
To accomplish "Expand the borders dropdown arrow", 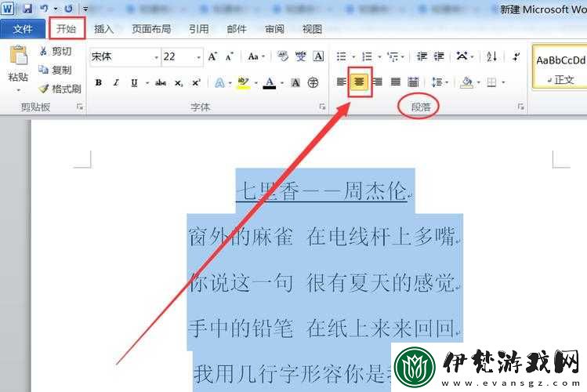I will 503,82.
